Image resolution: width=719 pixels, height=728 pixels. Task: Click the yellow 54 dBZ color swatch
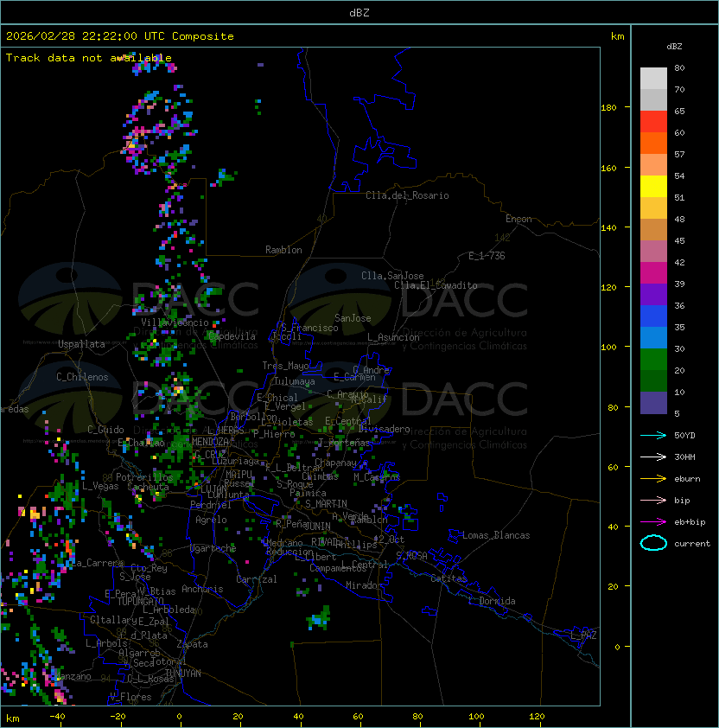tap(653, 186)
